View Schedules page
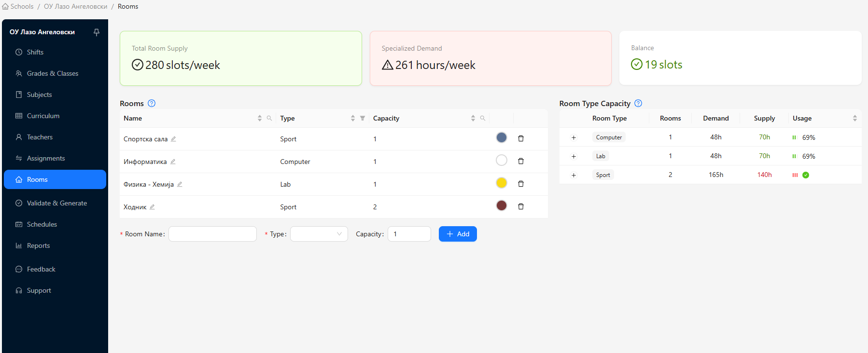The image size is (868, 353). [55, 224]
